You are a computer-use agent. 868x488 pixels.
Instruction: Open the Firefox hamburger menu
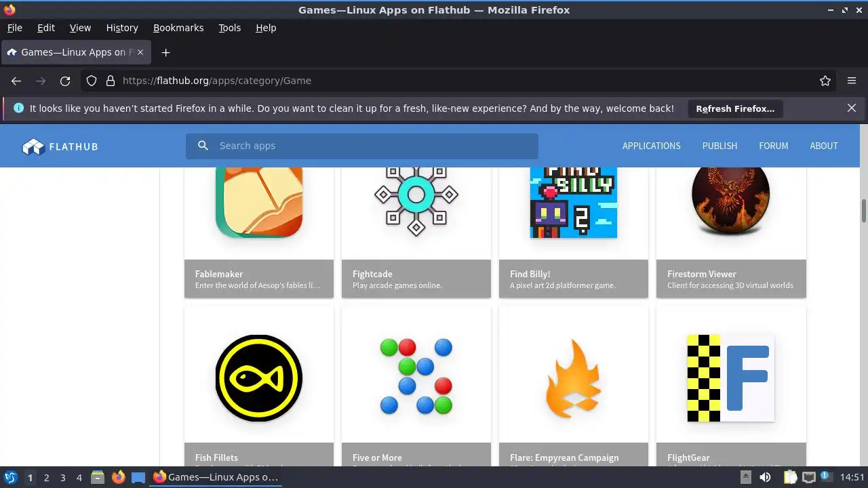[x=852, y=81]
